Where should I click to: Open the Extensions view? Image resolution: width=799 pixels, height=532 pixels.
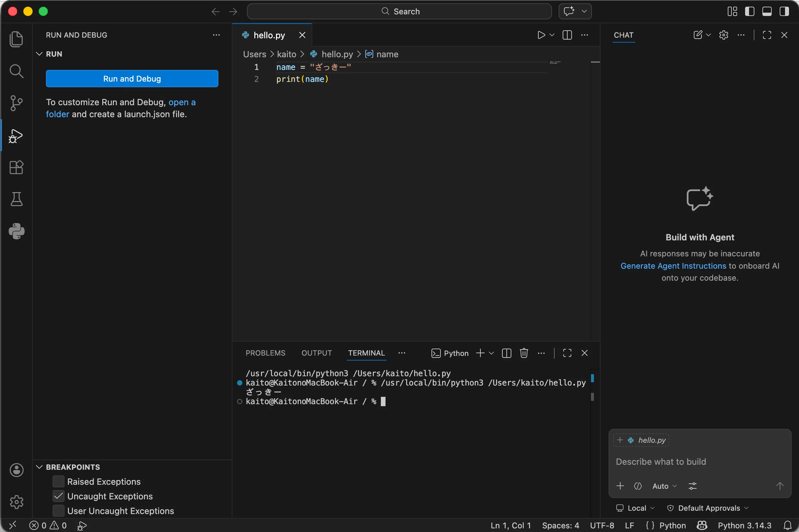pos(16,167)
